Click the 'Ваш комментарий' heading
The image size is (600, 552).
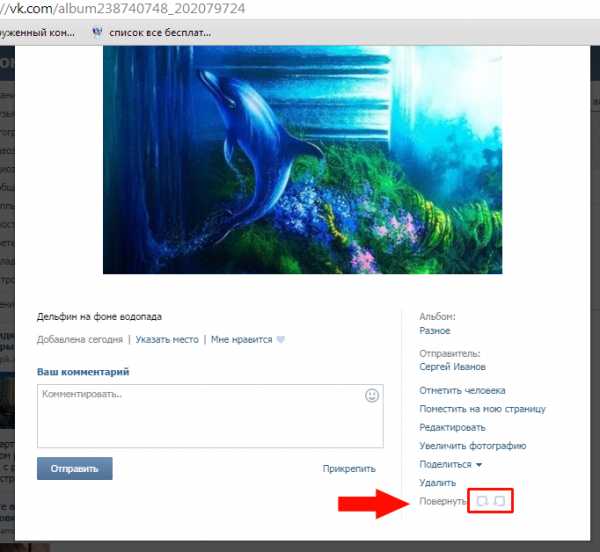point(83,372)
